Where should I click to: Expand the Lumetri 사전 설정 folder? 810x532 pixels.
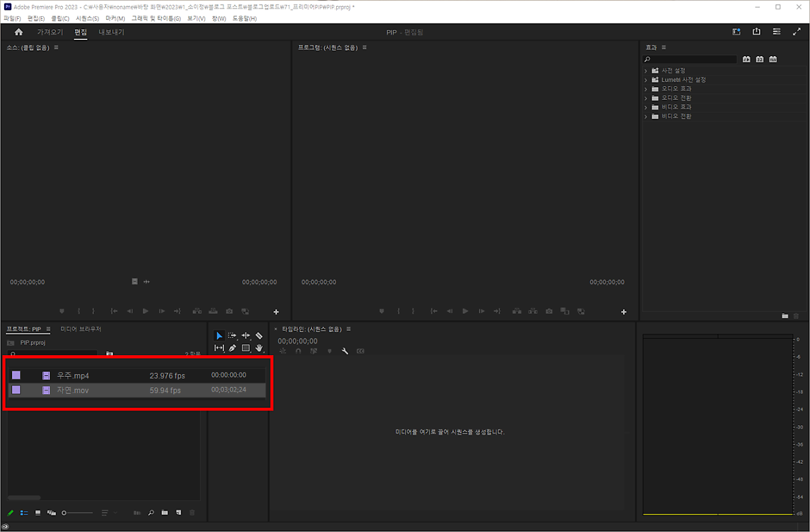coord(646,80)
